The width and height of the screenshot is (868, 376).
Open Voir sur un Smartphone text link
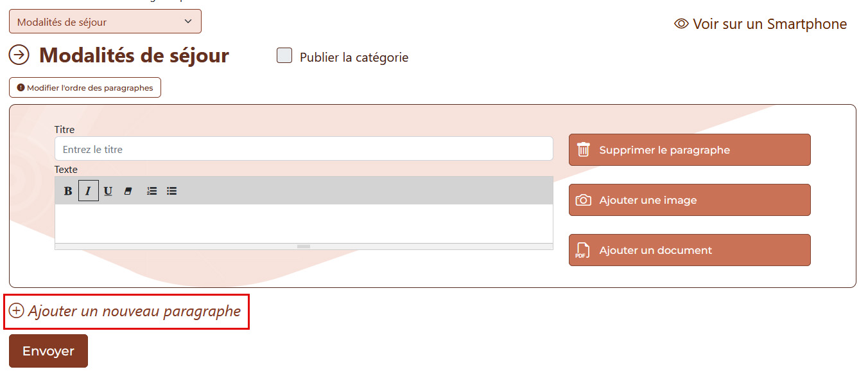770,24
